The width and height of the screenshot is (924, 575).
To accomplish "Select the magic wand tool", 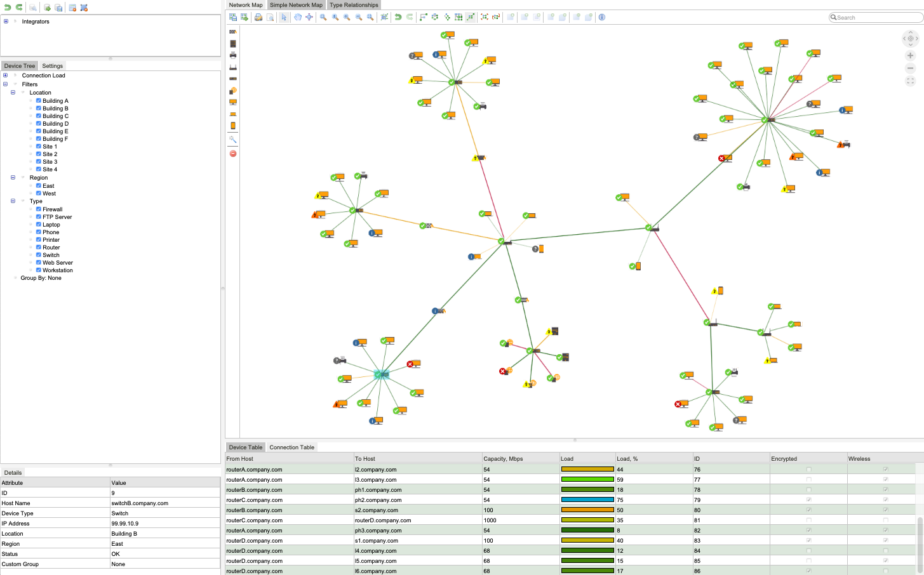I will (233, 139).
